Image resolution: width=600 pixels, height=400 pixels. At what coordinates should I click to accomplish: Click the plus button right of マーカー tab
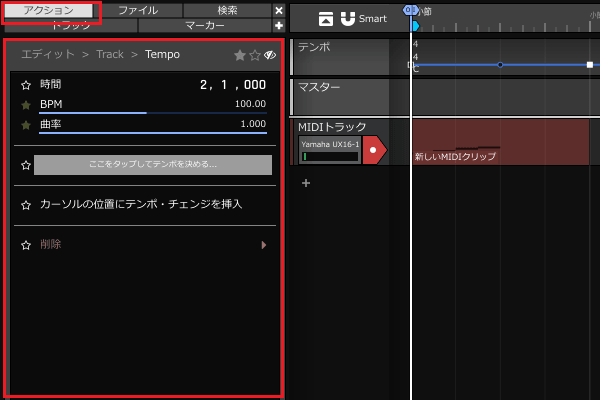(x=279, y=25)
